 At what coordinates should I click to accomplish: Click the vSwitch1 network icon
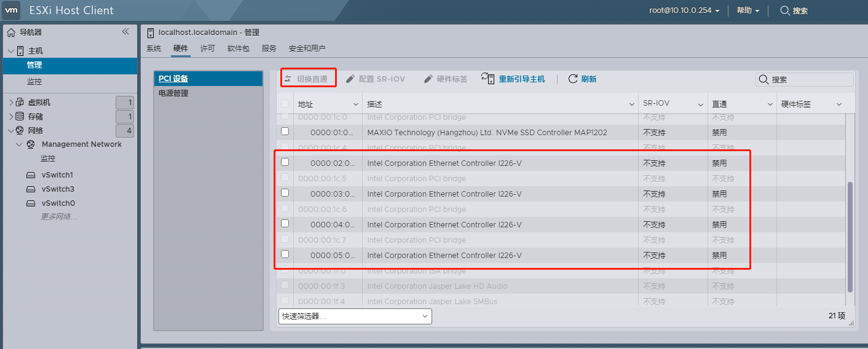(x=31, y=175)
